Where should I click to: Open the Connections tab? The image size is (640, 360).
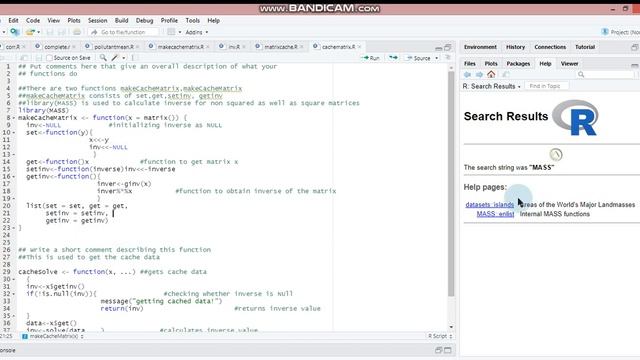(550, 47)
